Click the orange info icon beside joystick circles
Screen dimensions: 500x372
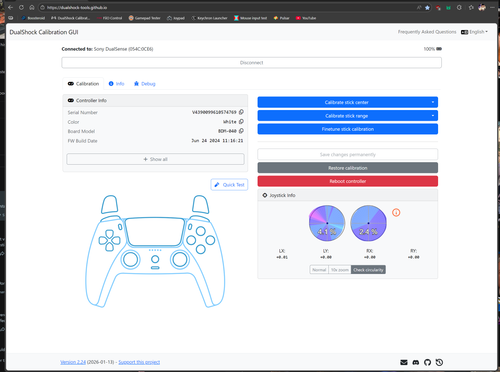tap(396, 212)
